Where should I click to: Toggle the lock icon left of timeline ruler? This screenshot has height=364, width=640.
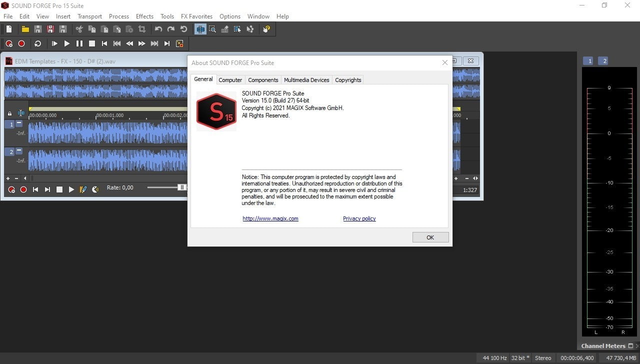[9, 114]
